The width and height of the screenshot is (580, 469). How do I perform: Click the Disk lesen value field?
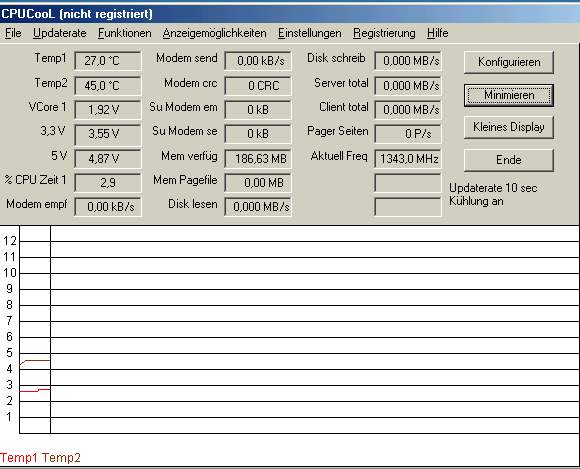(258, 207)
